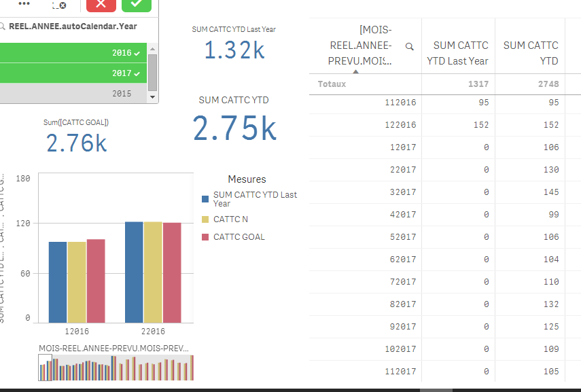Sort by SUM CATTC YTD Last Year column
581x392 pixels.
pos(457,53)
